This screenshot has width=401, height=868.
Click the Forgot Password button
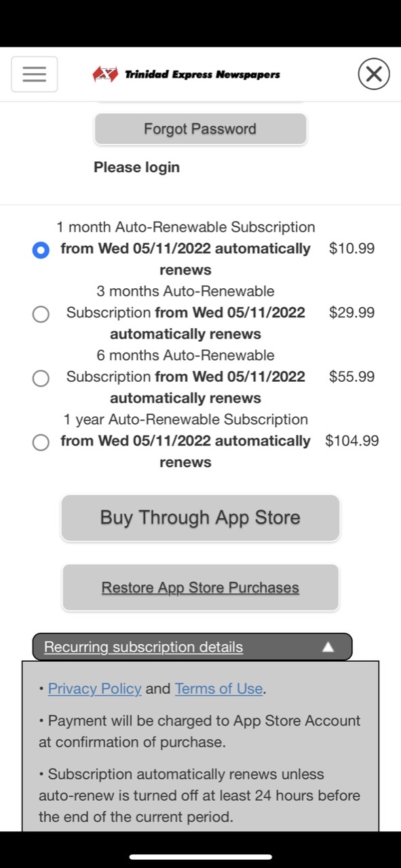200,129
